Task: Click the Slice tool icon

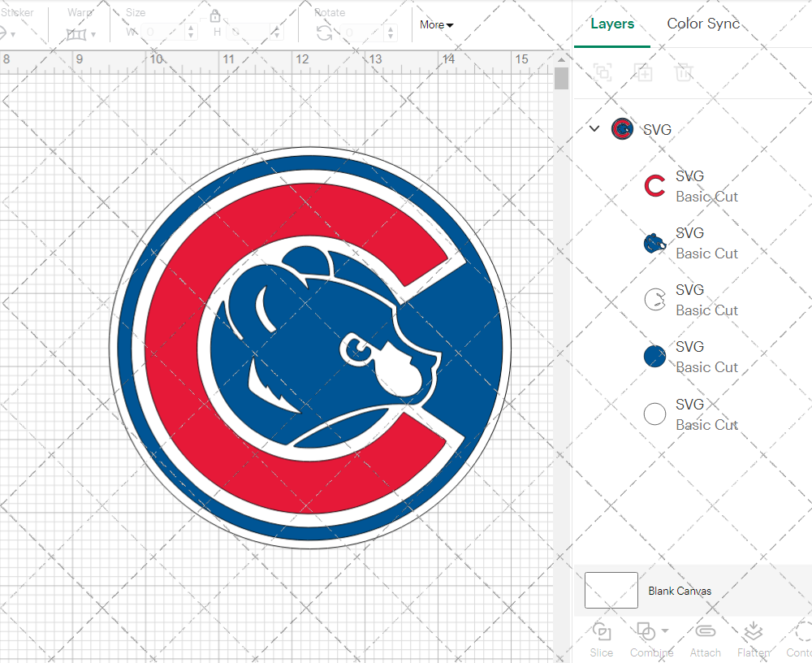Action: (x=601, y=632)
